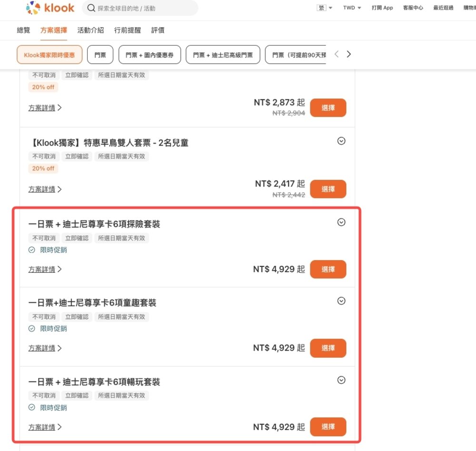Deselect the Klook獨家限時優惠 filter chip
The height and width of the screenshot is (451, 476).
point(50,54)
